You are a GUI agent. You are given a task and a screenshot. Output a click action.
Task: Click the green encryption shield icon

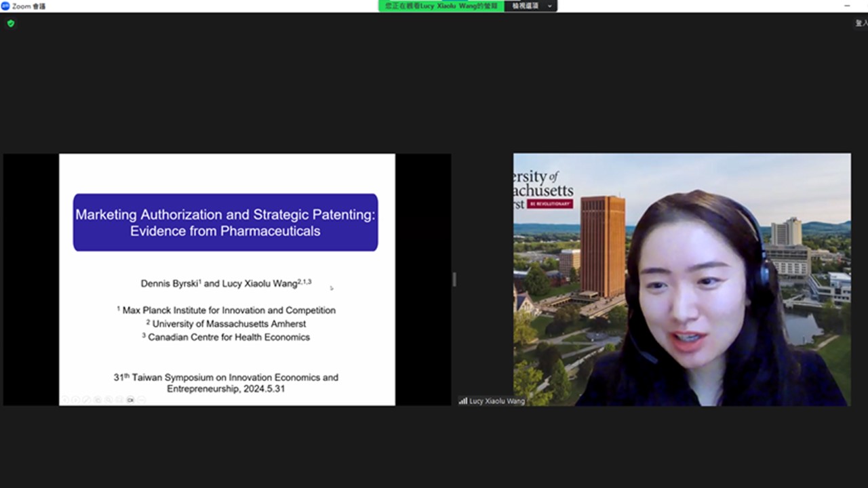point(10,23)
